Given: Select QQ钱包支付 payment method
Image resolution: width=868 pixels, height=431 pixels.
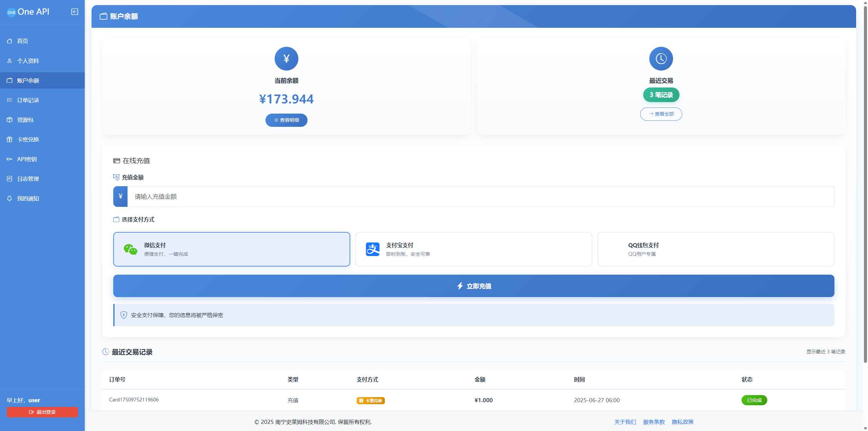Looking at the screenshot, I should point(715,249).
